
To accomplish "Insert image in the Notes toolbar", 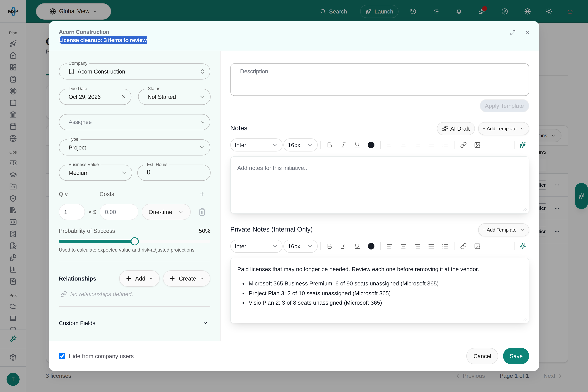I will pyautogui.click(x=477, y=145).
